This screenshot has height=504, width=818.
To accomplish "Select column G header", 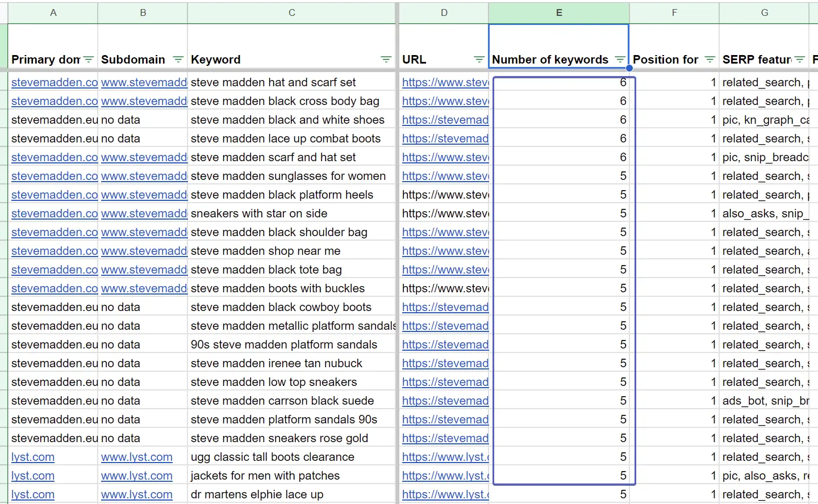I will coord(764,12).
